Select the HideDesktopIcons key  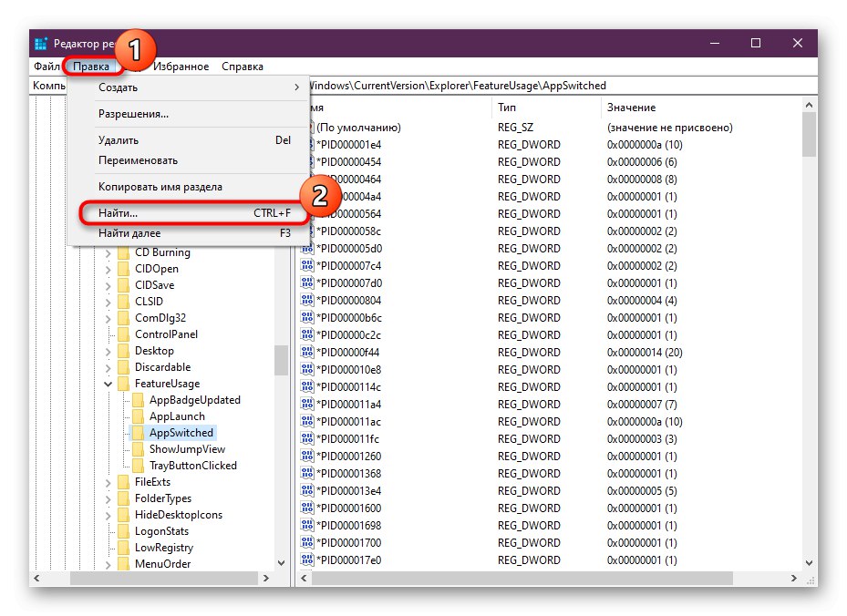tap(179, 515)
